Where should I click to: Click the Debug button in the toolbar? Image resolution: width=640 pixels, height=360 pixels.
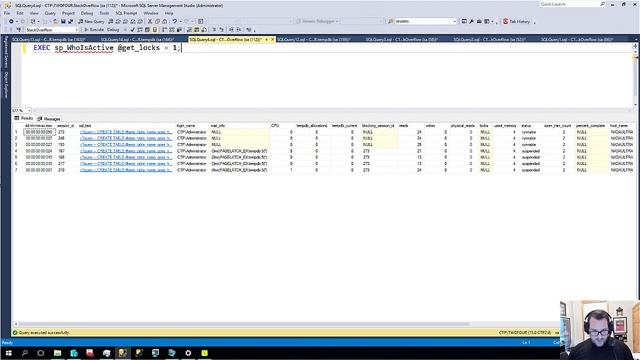[x=113, y=30]
